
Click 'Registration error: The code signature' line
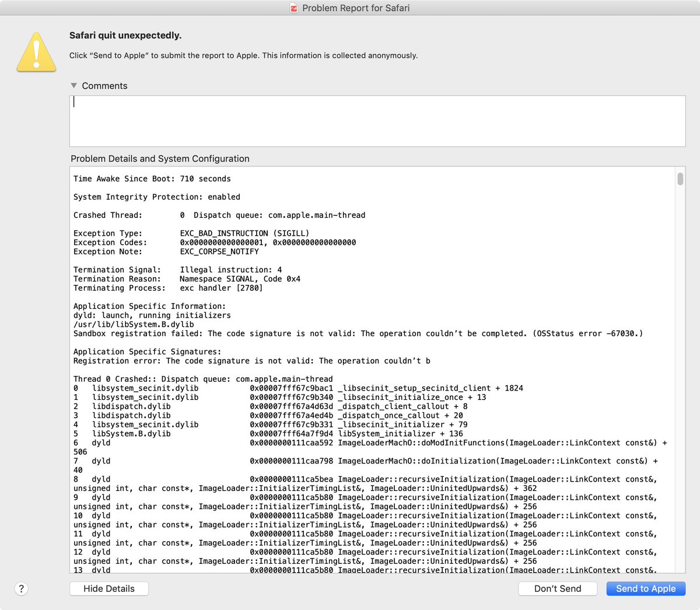coord(252,361)
